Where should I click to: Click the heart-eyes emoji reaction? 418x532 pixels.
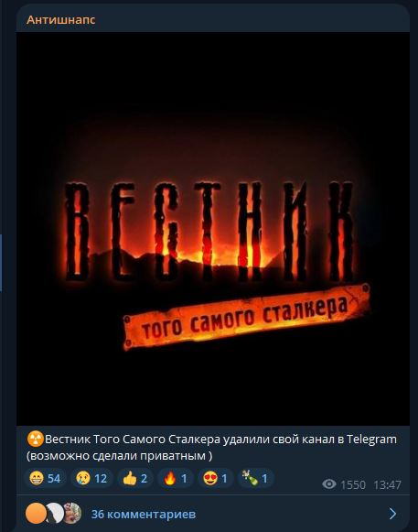click(x=215, y=478)
